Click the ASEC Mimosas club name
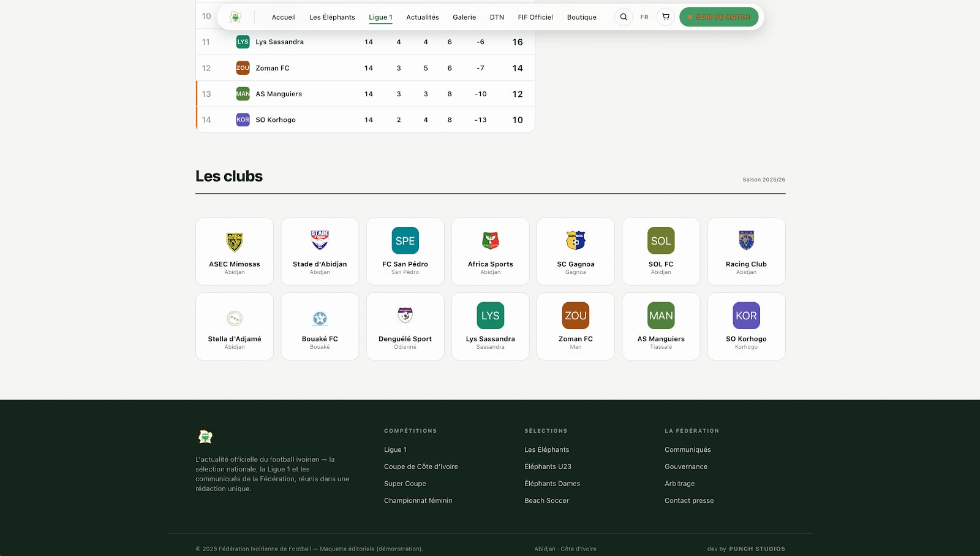This screenshot has height=556, width=980. point(235,264)
